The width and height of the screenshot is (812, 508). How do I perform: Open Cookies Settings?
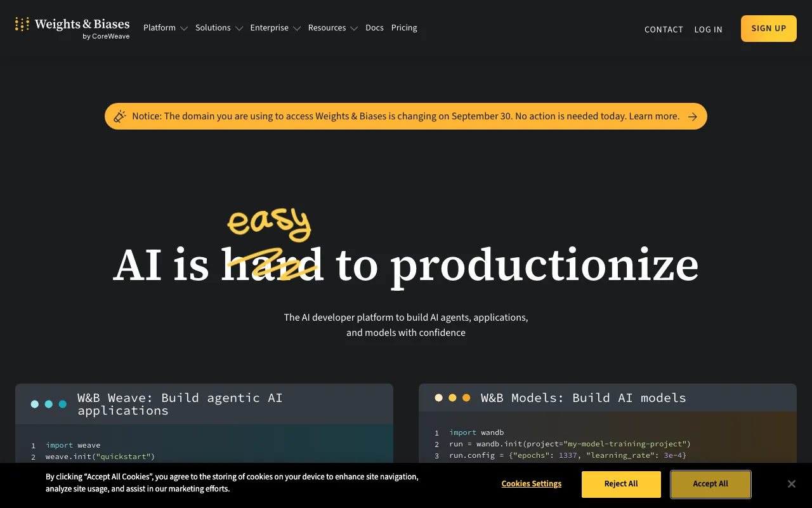[532, 484]
